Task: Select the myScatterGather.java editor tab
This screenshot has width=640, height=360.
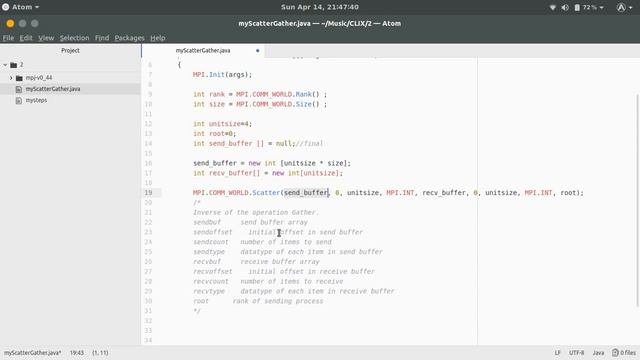Action: point(203,51)
